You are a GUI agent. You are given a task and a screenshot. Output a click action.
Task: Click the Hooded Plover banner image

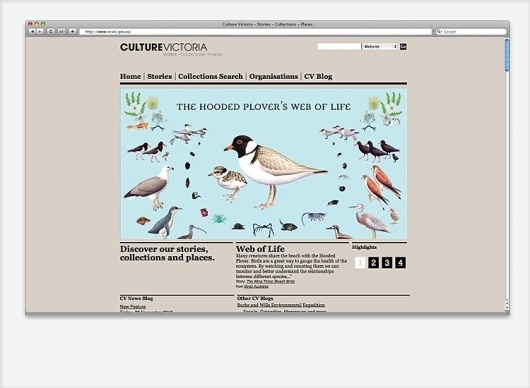[x=264, y=164]
